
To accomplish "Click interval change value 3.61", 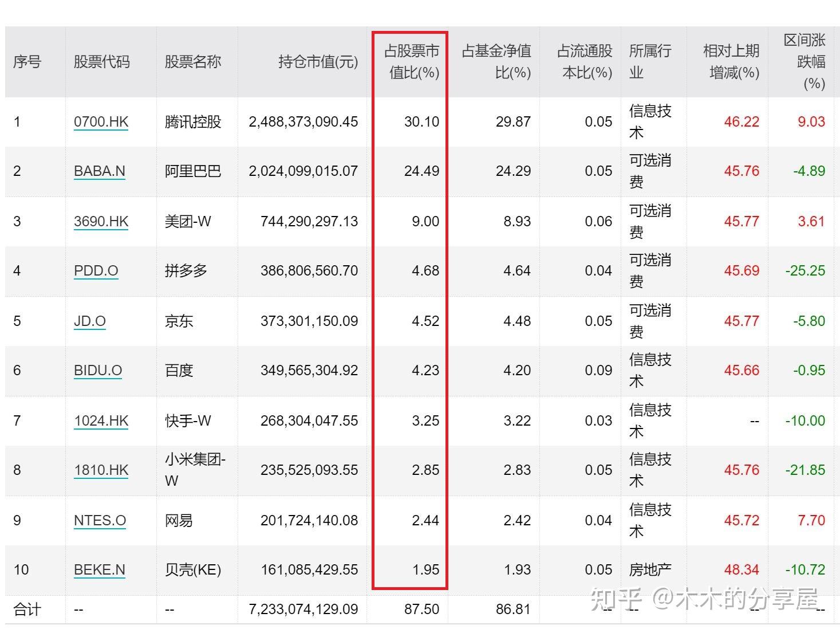I will (x=811, y=221).
